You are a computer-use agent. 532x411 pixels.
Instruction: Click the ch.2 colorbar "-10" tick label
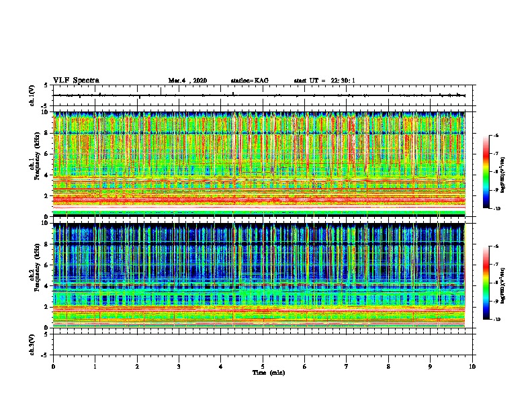496,320
